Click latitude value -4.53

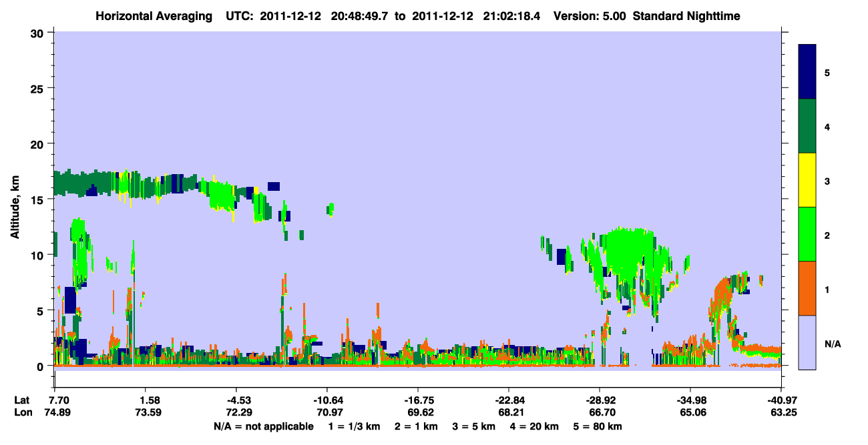(x=238, y=400)
